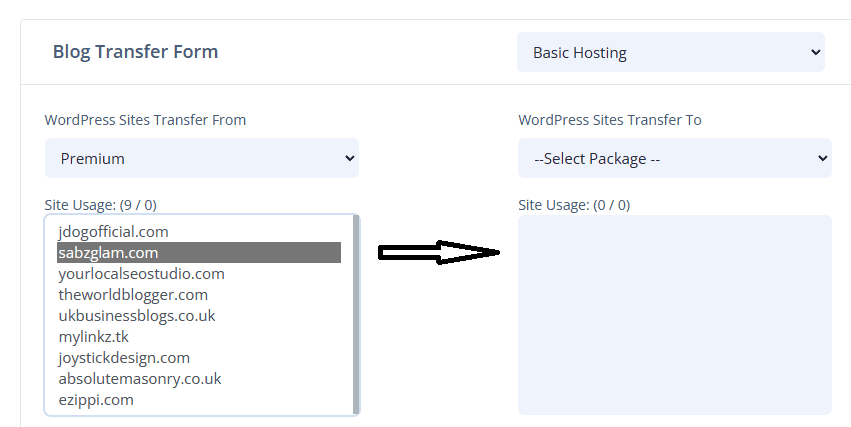Click the site list vertical scrollbar
This screenshot has height=427, width=851.
356,315
